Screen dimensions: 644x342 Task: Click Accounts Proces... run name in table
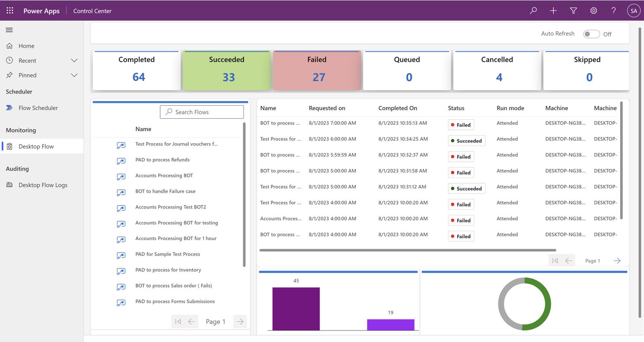point(281,219)
